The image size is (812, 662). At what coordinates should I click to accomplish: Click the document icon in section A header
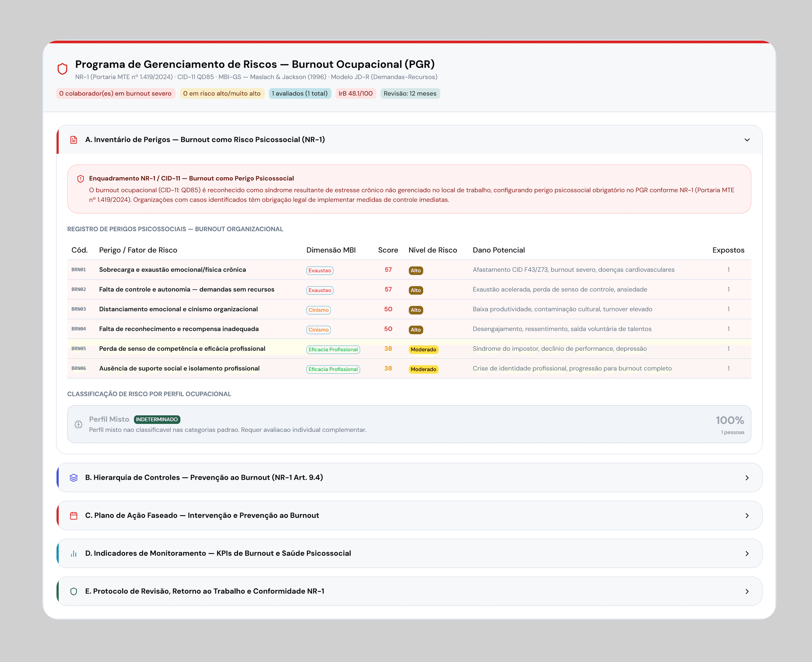pos(74,140)
